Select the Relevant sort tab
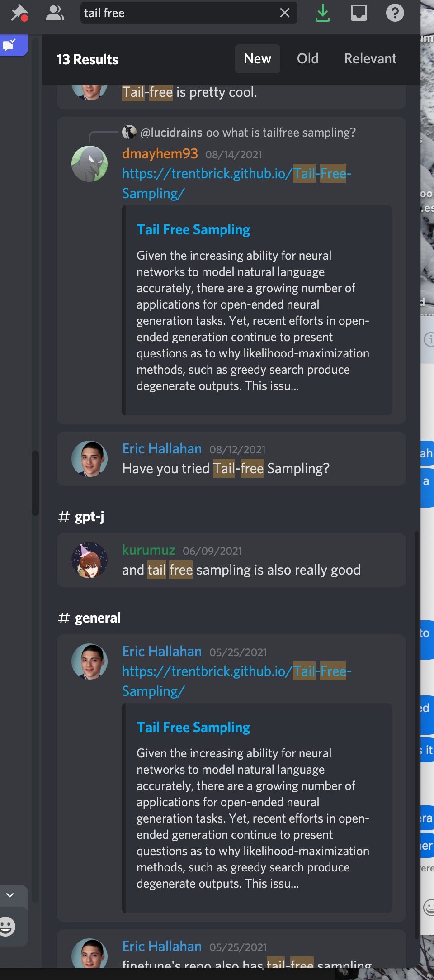This screenshot has width=434, height=980. point(370,59)
